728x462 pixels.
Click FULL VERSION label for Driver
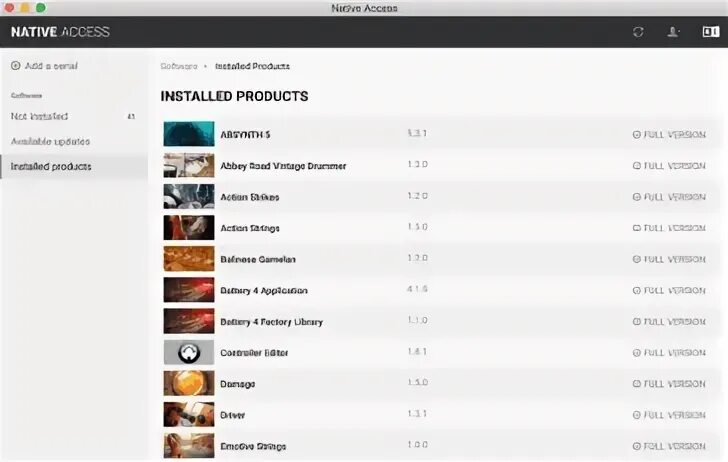click(x=675, y=415)
